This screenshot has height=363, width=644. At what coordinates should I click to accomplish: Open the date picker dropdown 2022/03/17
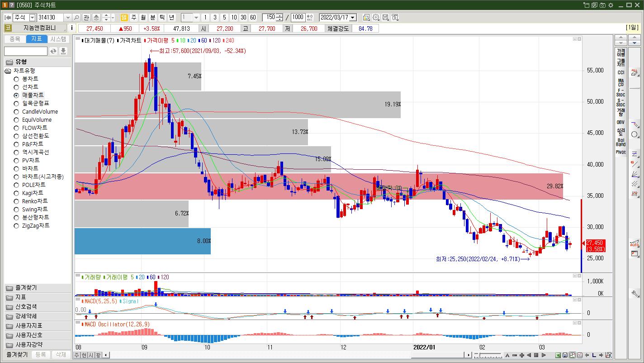tap(353, 18)
